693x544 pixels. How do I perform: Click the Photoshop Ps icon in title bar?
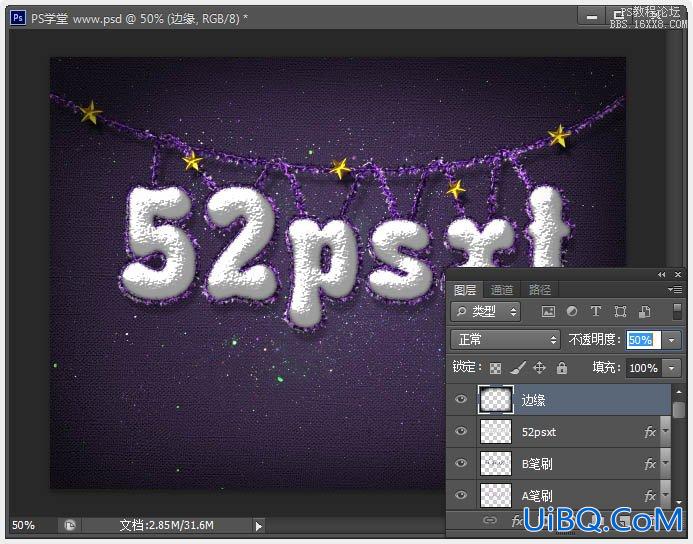(18, 18)
